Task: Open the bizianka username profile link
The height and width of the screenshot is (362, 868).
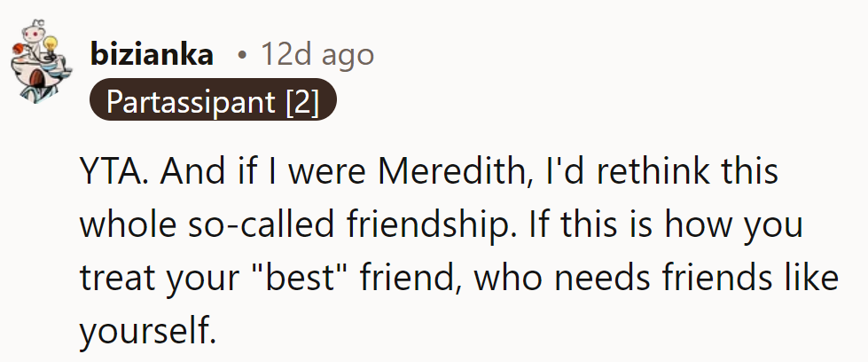Action: click(x=152, y=55)
